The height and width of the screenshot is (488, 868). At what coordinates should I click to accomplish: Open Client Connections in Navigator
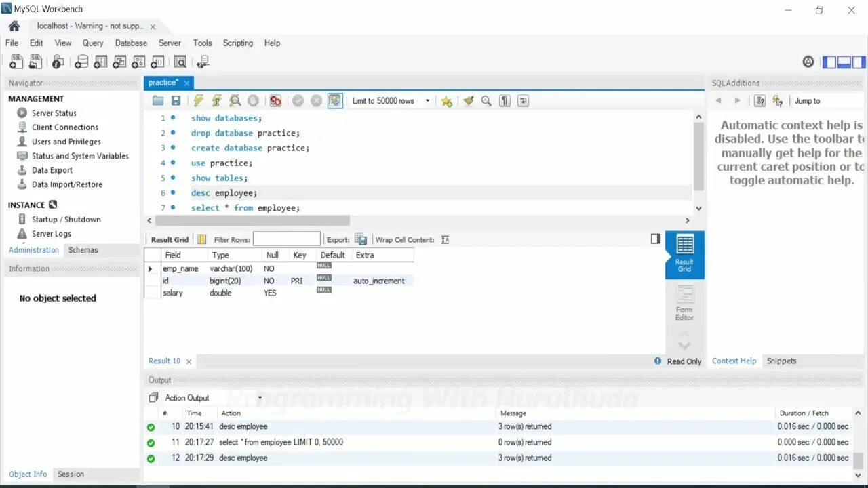point(64,127)
